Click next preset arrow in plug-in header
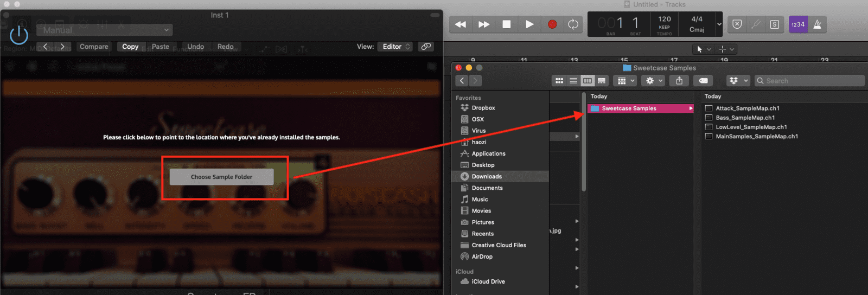 pyautogui.click(x=63, y=47)
